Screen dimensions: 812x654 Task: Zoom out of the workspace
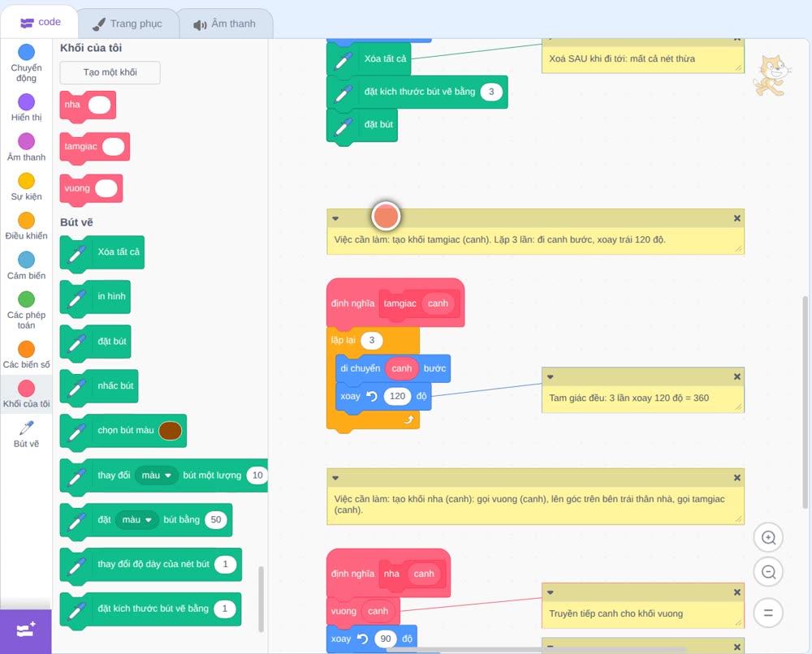tap(768, 572)
